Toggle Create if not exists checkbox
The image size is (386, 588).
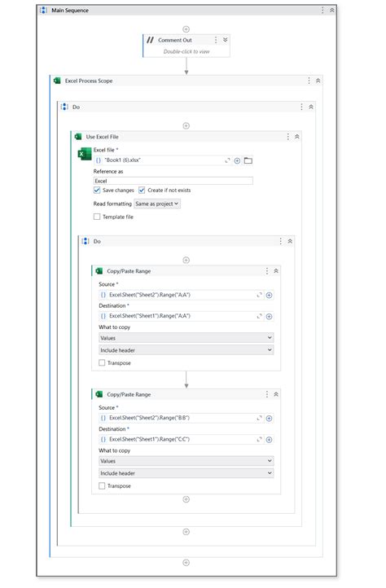142,190
